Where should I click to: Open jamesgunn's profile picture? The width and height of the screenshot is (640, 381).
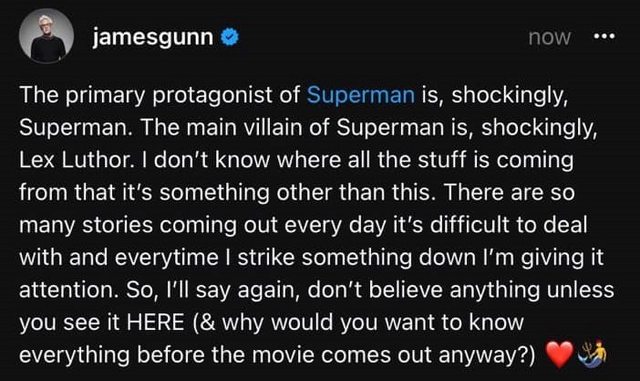[47, 36]
